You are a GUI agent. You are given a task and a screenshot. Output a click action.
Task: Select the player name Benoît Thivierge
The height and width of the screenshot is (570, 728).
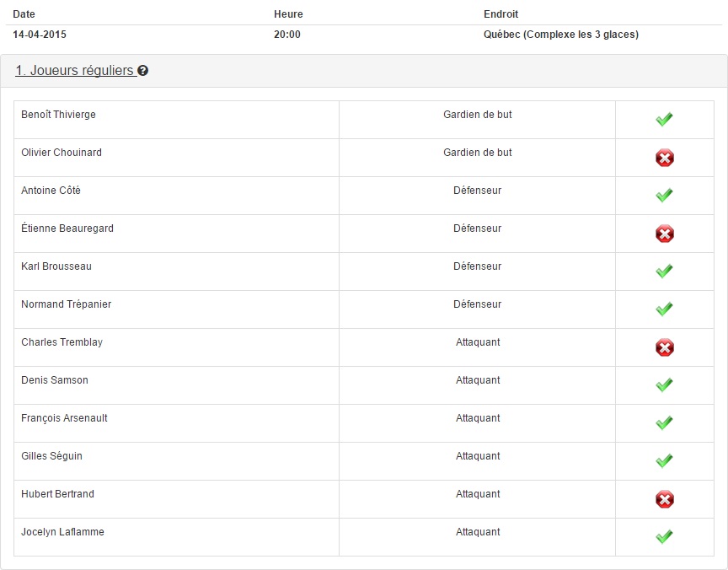[x=58, y=115]
